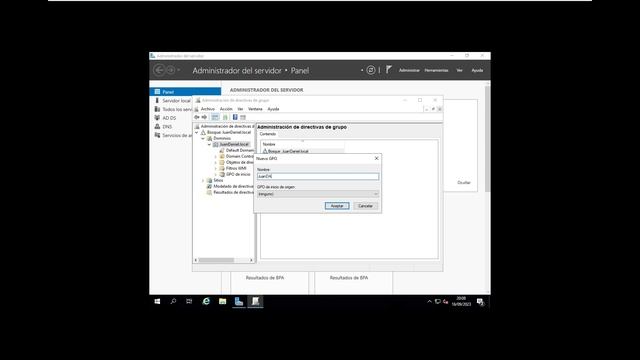Click the last toolbar icon in Group Policy toolbar
640x360 pixels.
[243, 117]
